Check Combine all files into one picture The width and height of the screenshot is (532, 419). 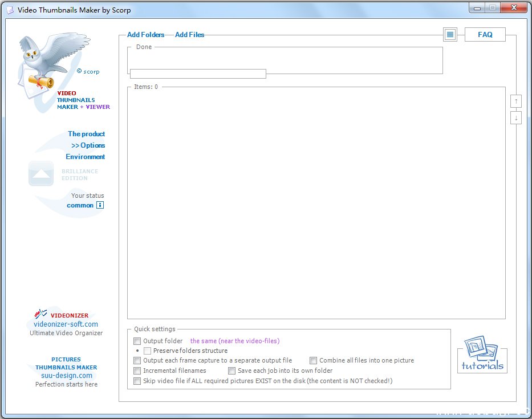click(313, 360)
